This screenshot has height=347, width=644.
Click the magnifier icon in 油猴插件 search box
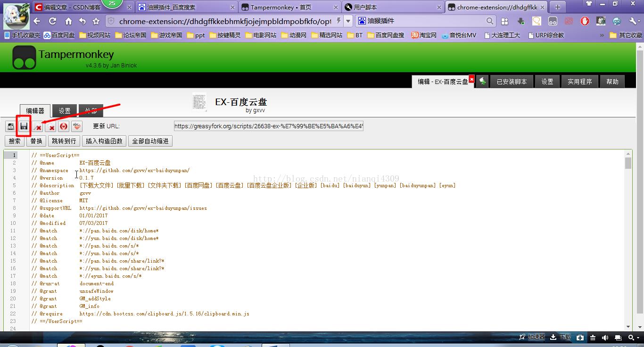(490, 21)
